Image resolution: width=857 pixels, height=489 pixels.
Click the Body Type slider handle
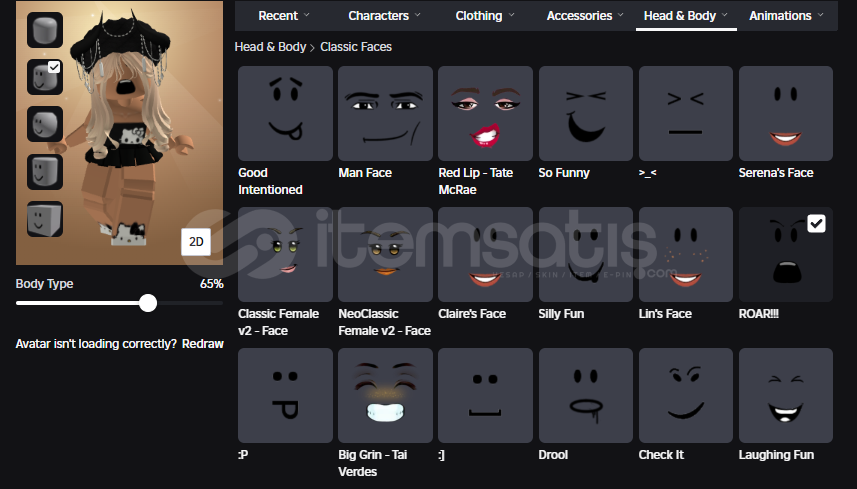pyautogui.click(x=148, y=303)
